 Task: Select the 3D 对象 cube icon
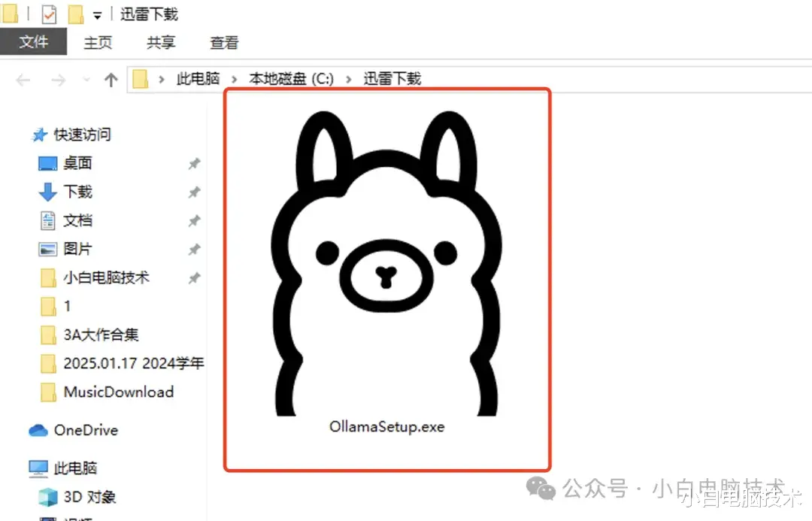pyautogui.click(x=48, y=497)
